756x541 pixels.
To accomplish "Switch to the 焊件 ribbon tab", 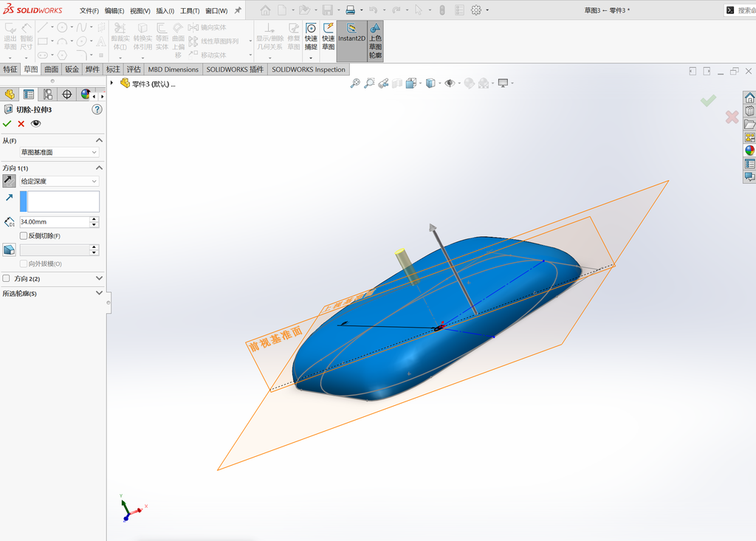I will point(92,69).
